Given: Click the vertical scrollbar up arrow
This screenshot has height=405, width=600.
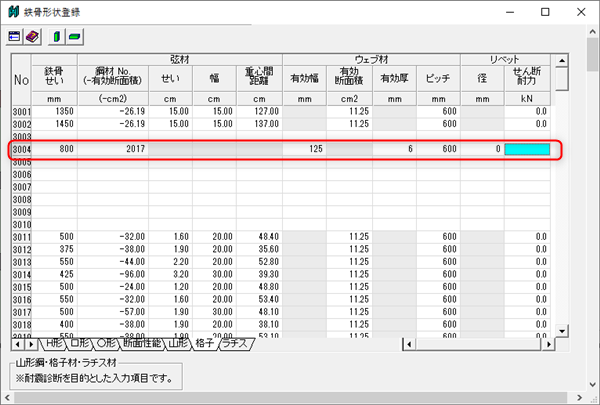Looking at the screenshot, I should tap(561, 60).
